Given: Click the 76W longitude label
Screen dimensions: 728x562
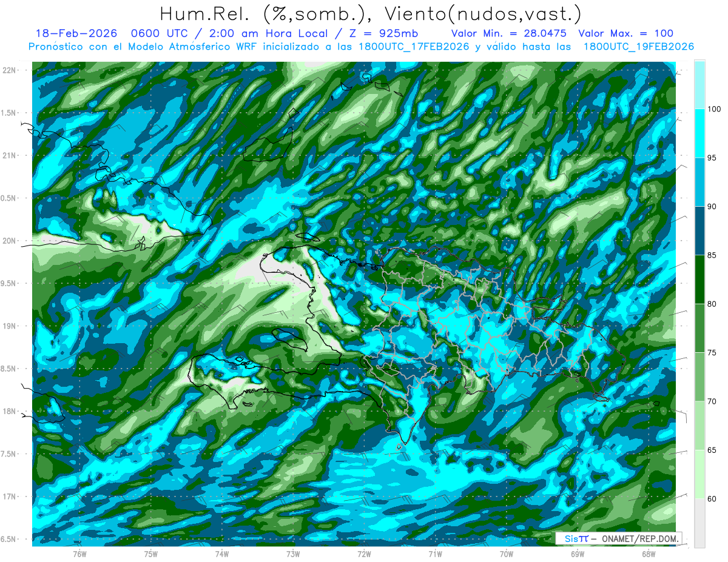Looking at the screenshot, I should tap(79, 554).
